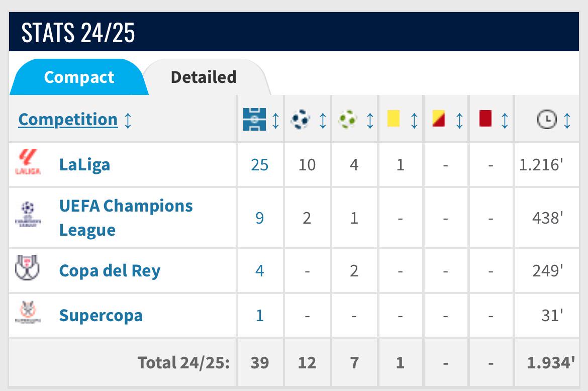Screen dimensions: 588x391
Task: Toggle sort arrows beside red card
Action: click(505, 121)
